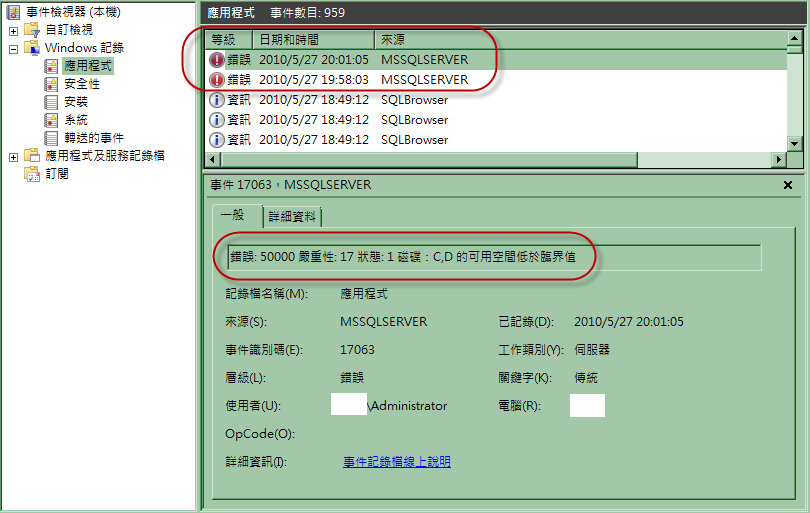This screenshot has height=513, width=810.
Task: Open the 安裝 log
Action: [76, 102]
